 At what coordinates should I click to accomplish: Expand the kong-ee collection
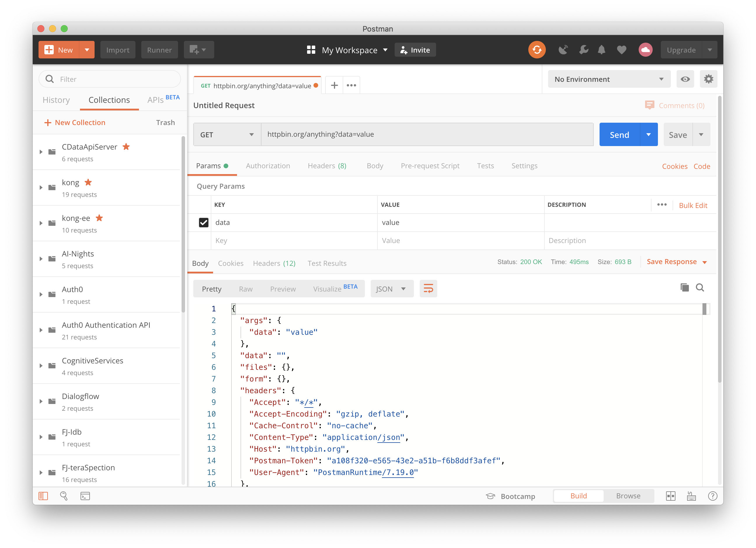coord(41,223)
